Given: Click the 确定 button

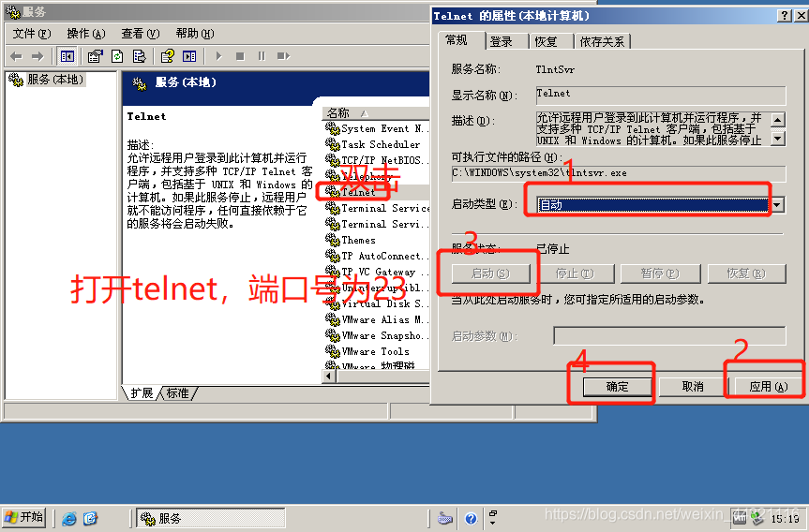Looking at the screenshot, I should [x=617, y=387].
